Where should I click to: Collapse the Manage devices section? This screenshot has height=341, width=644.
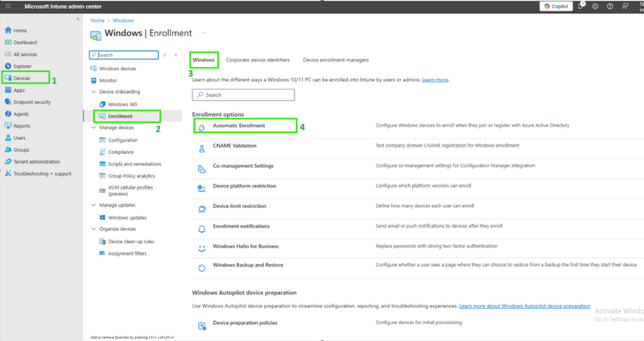pyautogui.click(x=93, y=127)
